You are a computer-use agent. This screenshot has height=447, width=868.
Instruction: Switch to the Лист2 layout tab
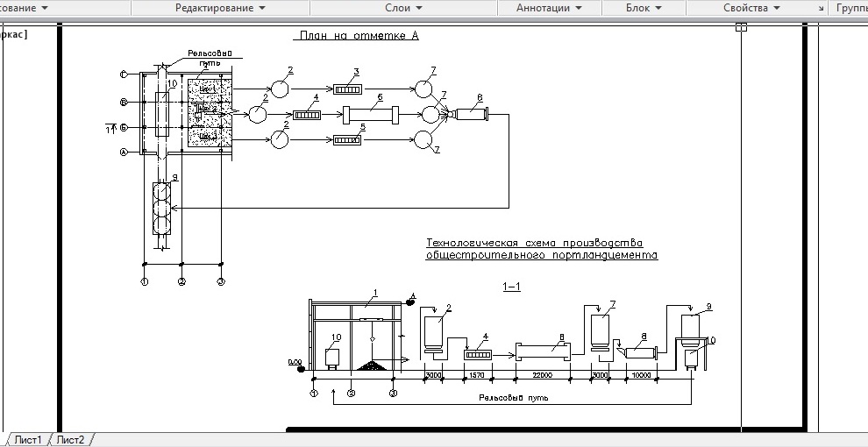(x=71, y=440)
